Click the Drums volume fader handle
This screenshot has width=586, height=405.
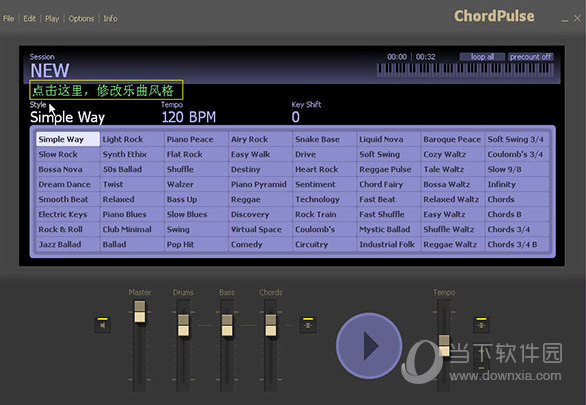[x=183, y=325]
